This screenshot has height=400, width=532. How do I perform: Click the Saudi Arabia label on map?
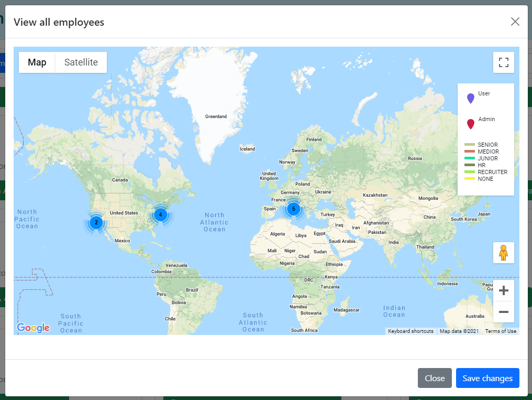point(342,241)
